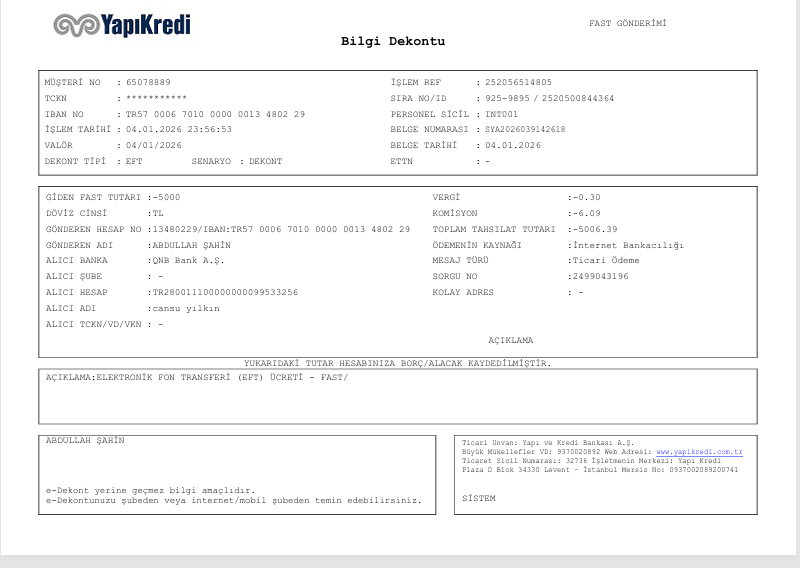Select the e-Dekontunuzu şubeden veya internet/mobil line
Image resolution: width=800 pixels, height=568 pixels.
234,500
